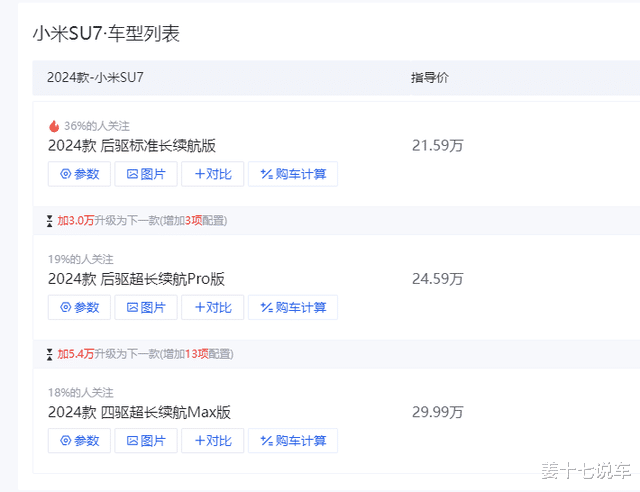
Task: Open the 2024款 四驱超长续航Max版 model title
Action: [x=139, y=412]
